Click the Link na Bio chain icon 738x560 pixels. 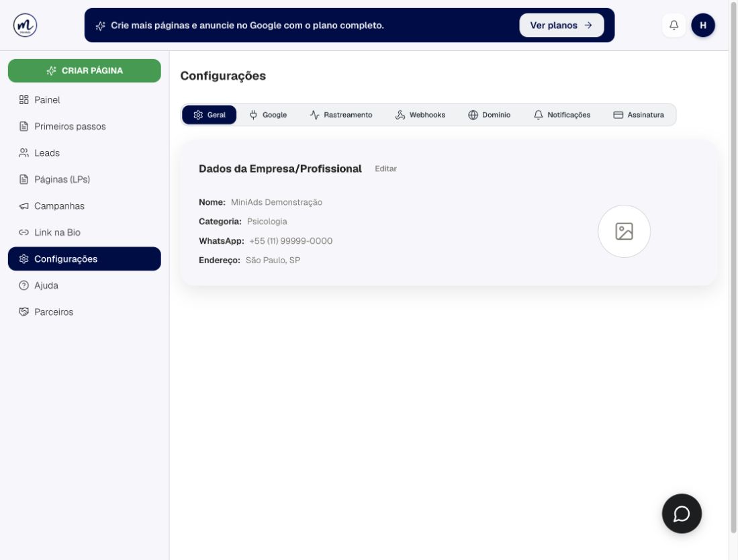24,232
